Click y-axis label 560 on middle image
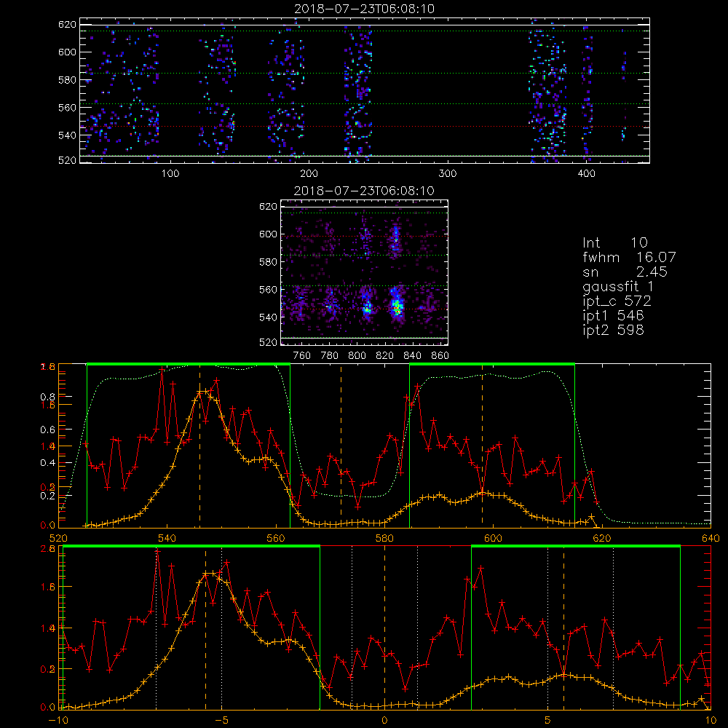The width and height of the screenshot is (728, 728). [268, 290]
